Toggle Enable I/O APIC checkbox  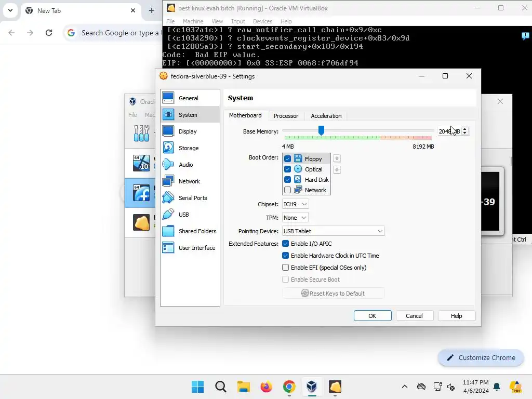click(285, 244)
